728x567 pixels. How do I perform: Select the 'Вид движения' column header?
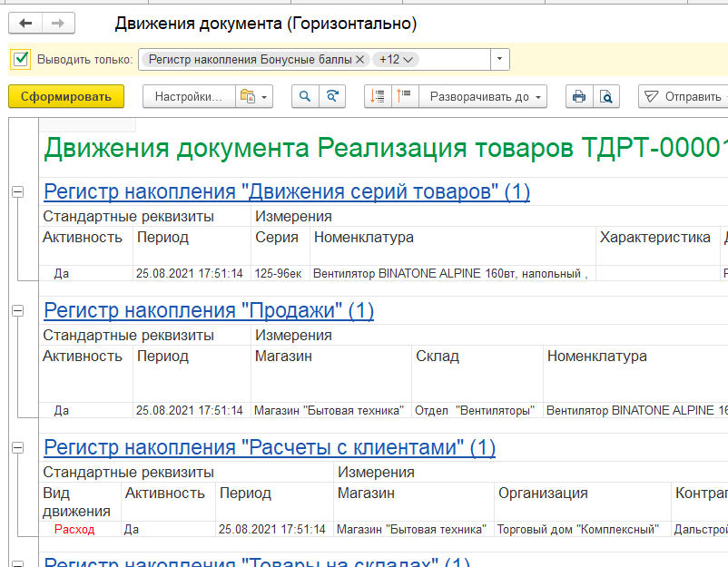tap(80, 502)
